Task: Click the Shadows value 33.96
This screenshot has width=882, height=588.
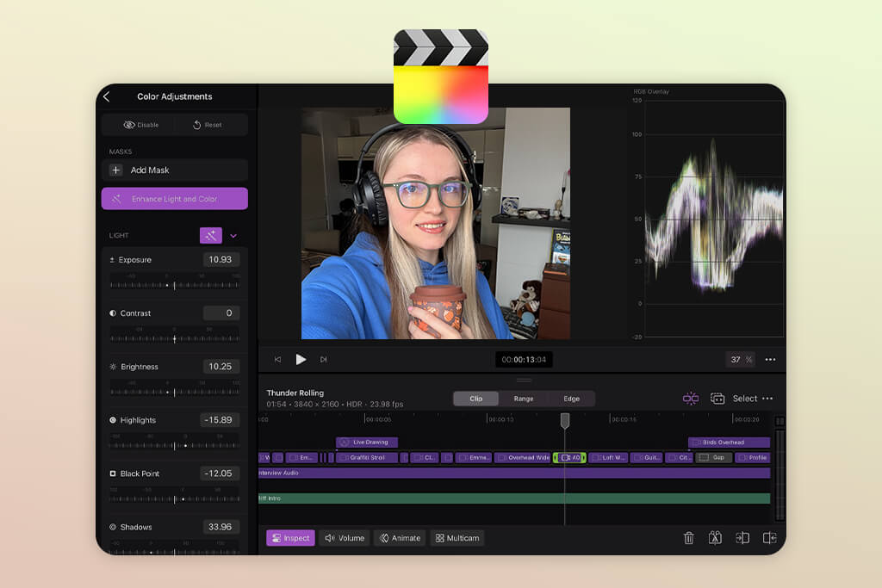Action: [220, 527]
